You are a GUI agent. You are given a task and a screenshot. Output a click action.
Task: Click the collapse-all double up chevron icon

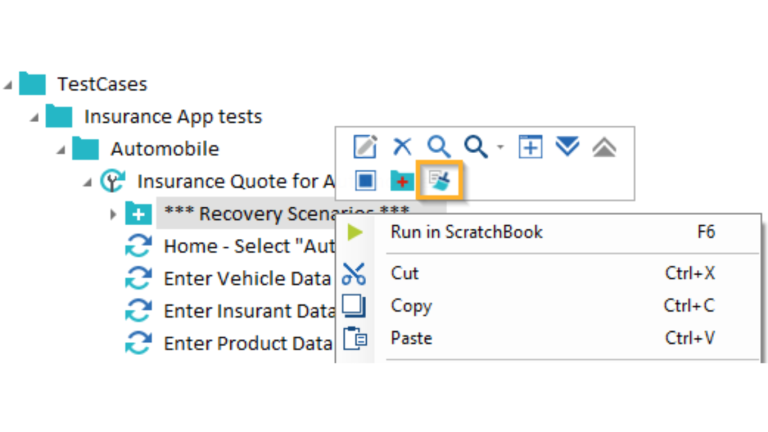point(604,148)
